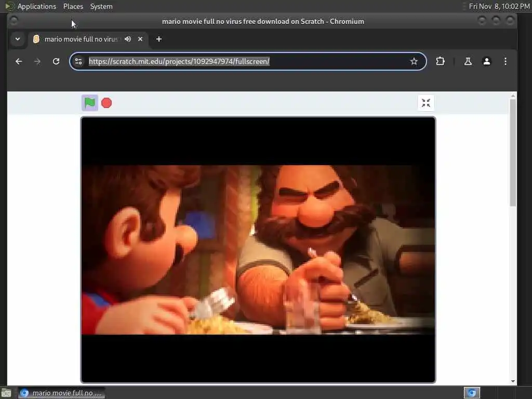The width and height of the screenshot is (532, 399).
Task: Select the mario movie browser tab
Action: (88, 39)
